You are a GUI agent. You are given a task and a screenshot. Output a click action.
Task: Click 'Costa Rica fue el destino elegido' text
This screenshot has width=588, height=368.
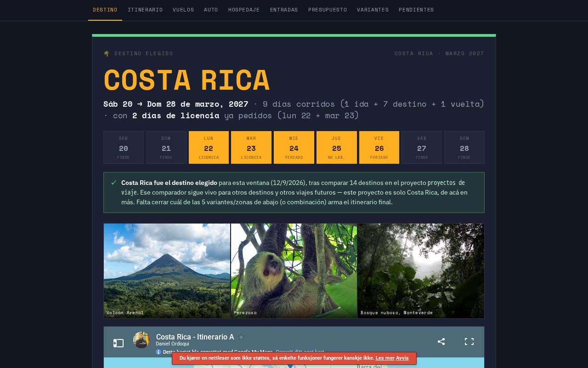(169, 183)
